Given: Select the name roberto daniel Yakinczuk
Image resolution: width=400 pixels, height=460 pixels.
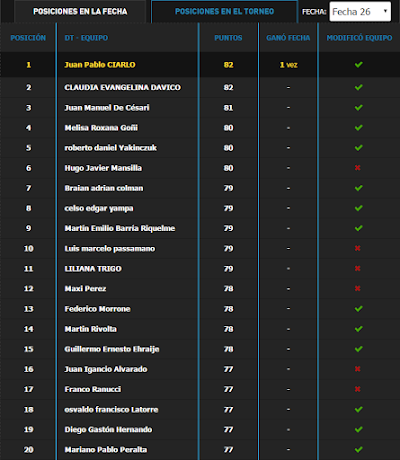Looking at the screenshot, I should 111,148.
